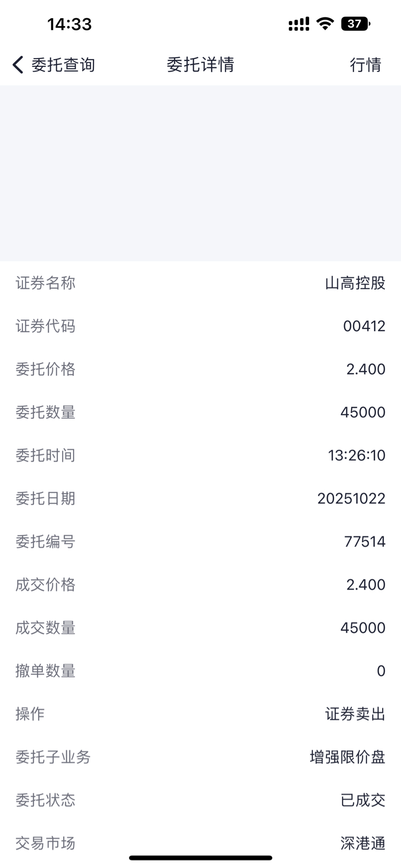
Task: Tap order time 13:26:10
Action: 357,455
